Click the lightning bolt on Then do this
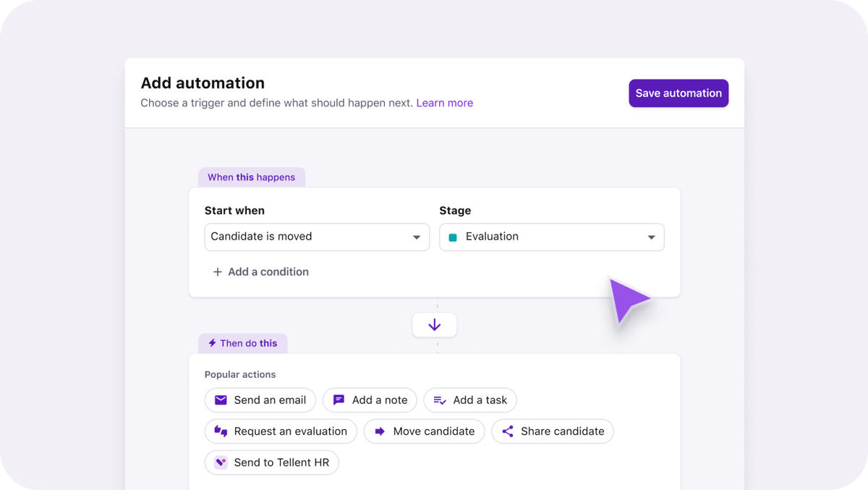The height and width of the screenshot is (490, 868). click(211, 342)
